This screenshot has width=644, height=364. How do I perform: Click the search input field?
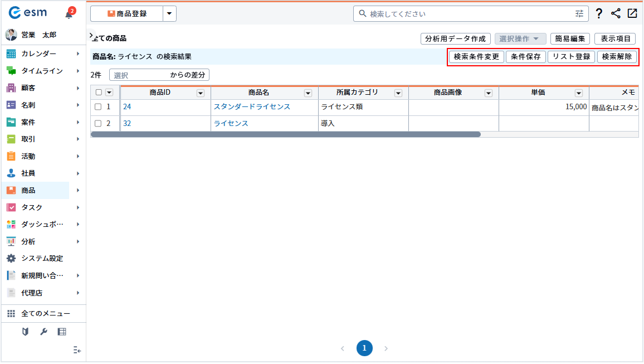[x=468, y=14]
